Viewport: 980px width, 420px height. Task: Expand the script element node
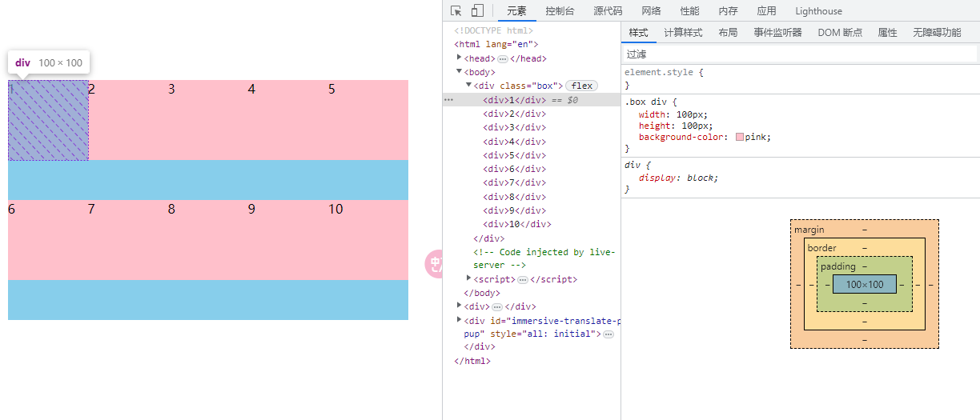point(469,278)
